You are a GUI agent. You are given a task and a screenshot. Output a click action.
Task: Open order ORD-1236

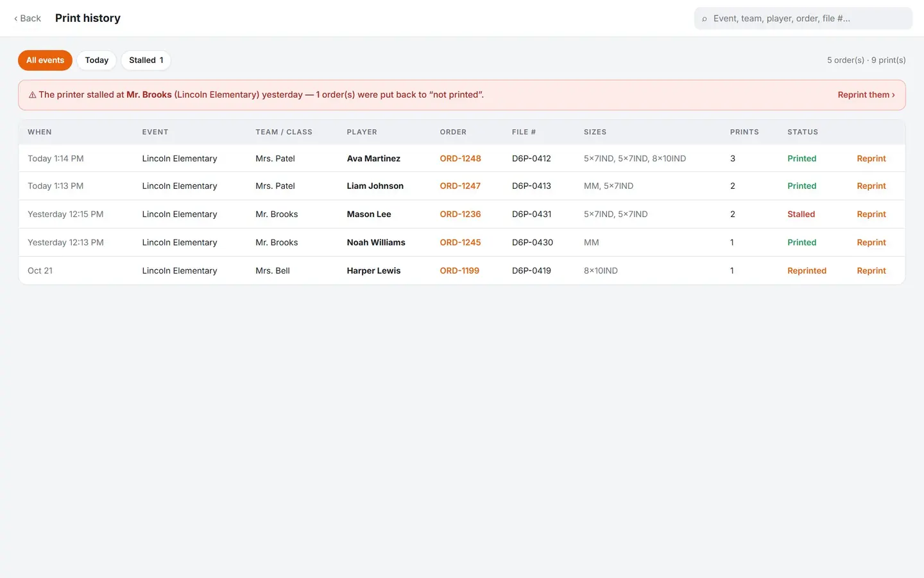tap(460, 215)
